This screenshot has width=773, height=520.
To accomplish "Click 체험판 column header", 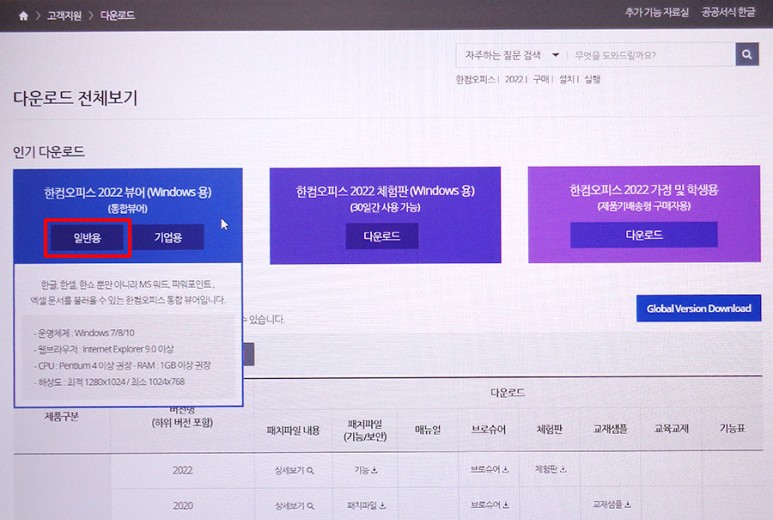I will coord(549,429).
